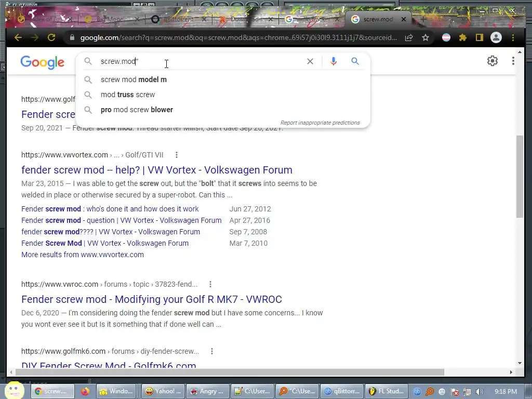The width and height of the screenshot is (532, 399).
Task: Click the scroll-down arrow of the page
Action: 520,363
